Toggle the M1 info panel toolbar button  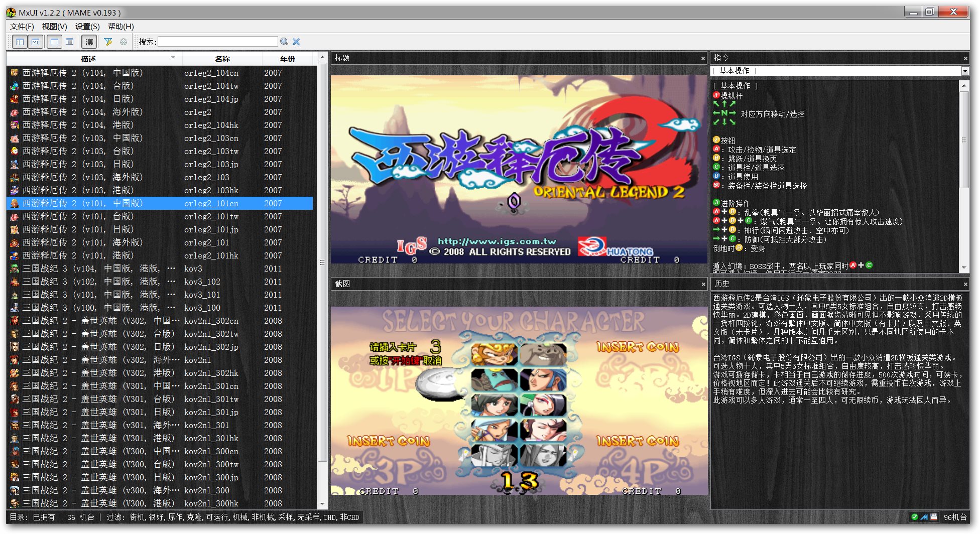click(35, 42)
